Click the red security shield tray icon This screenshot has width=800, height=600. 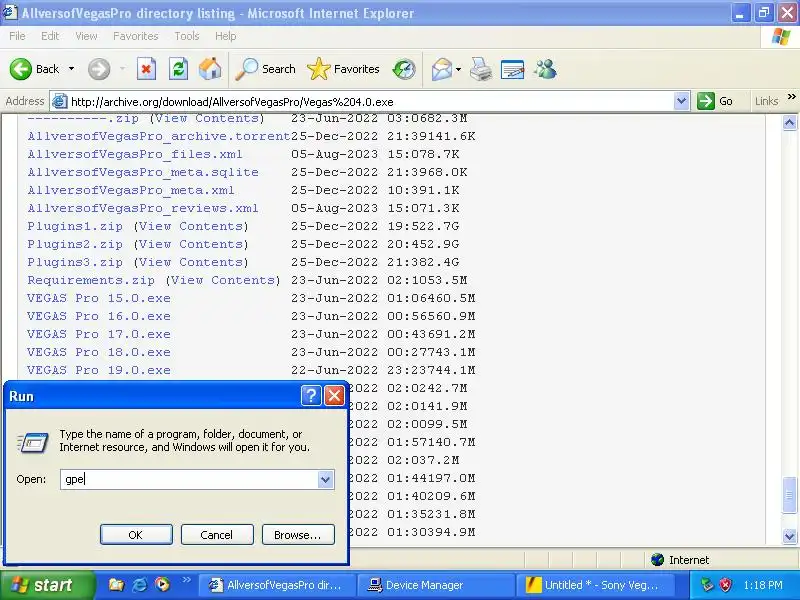click(x=726, y=585)
